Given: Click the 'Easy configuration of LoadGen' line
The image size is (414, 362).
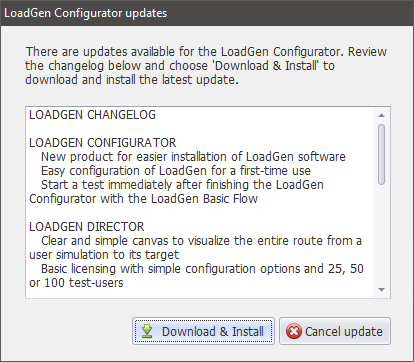Looking at the screenshot, I should pyautogui.click(x=176, y=171).
